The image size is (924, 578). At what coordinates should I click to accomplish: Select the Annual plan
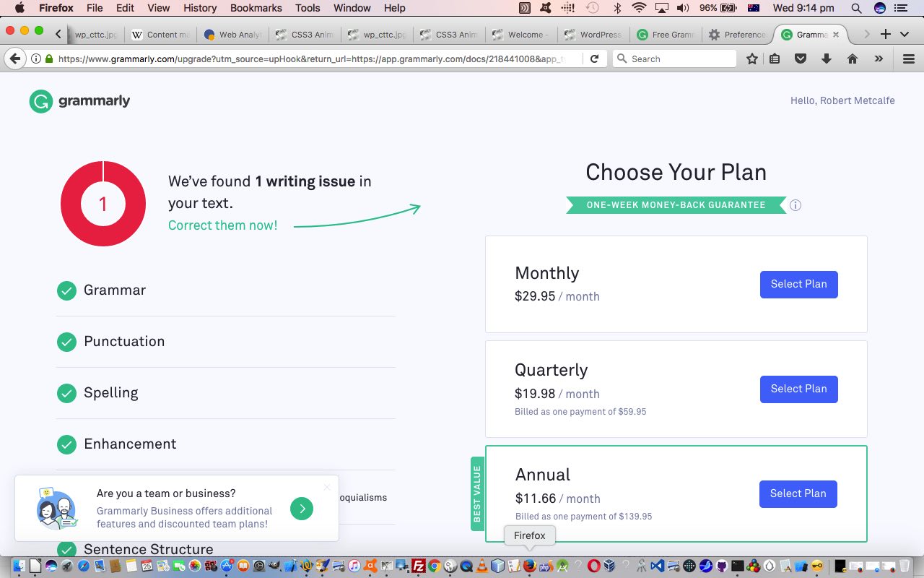pos(798,493)
